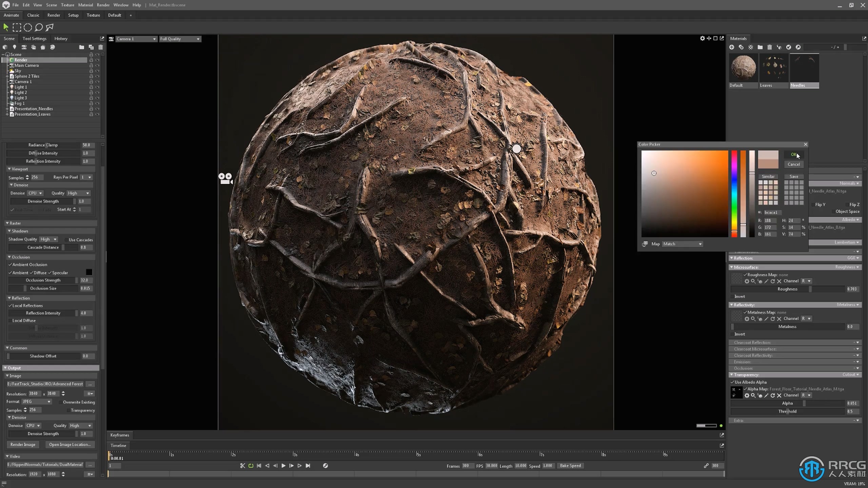Create a new material
Viewport: 868px width, 488px height.
click(732, 47)
